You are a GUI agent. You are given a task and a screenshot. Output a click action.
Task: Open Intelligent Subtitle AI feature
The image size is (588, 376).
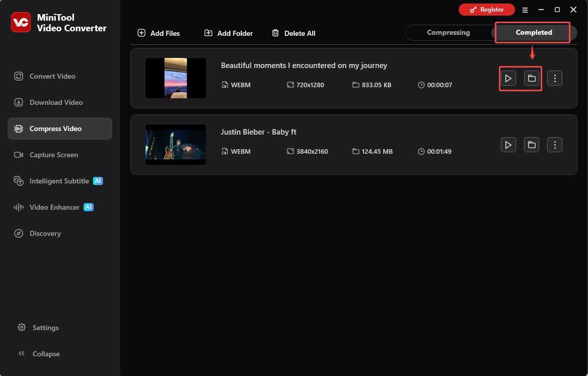click(x=59, y=181)
